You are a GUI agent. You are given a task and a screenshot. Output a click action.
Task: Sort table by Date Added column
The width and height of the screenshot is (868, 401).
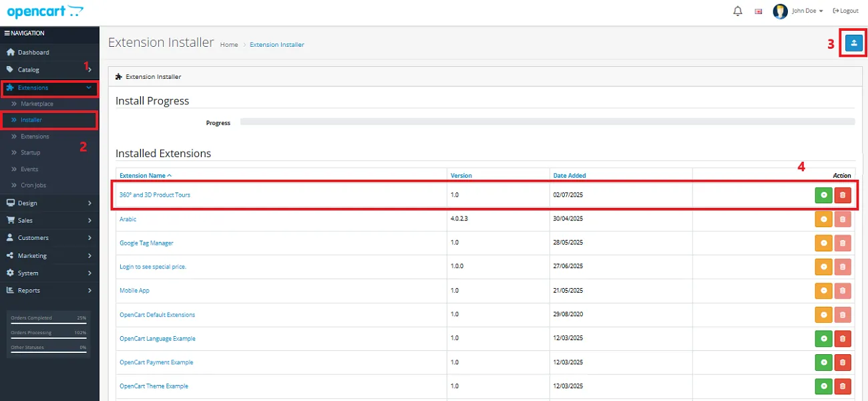coord(570,176)
